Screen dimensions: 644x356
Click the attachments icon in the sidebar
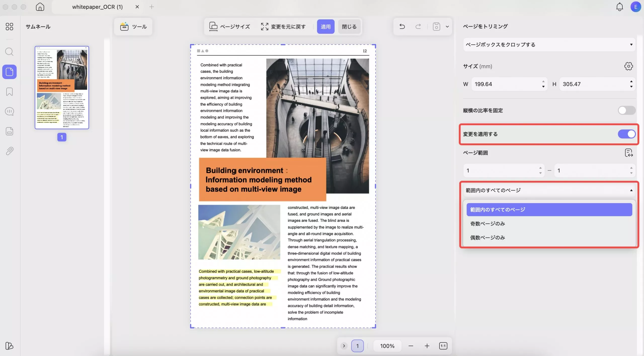[x=9, y=151]
